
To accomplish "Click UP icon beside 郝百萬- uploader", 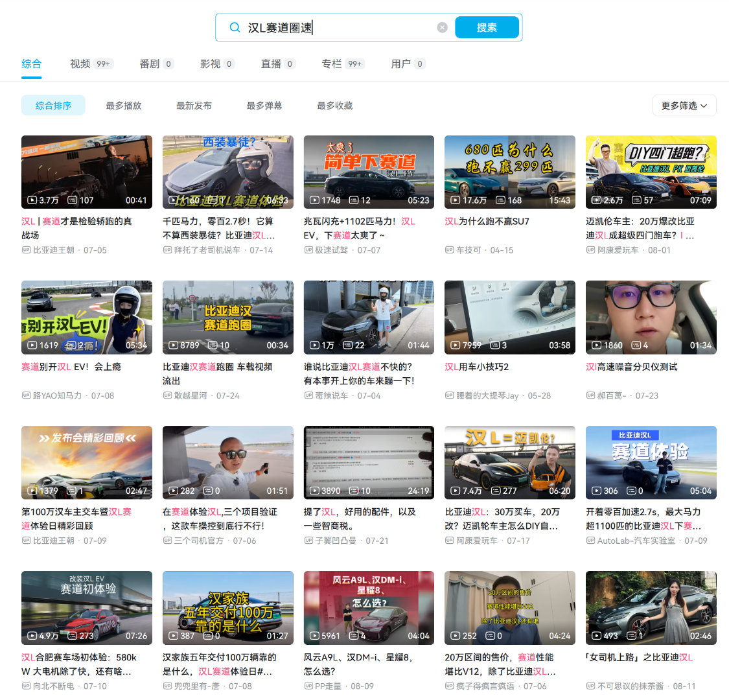I will click(x=590, y=395).
